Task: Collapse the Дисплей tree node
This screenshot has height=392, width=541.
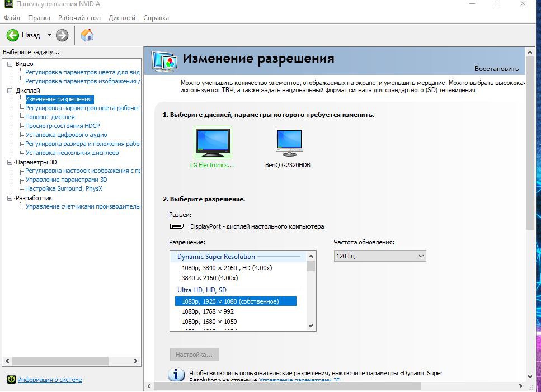Action: tap(10, 91)
